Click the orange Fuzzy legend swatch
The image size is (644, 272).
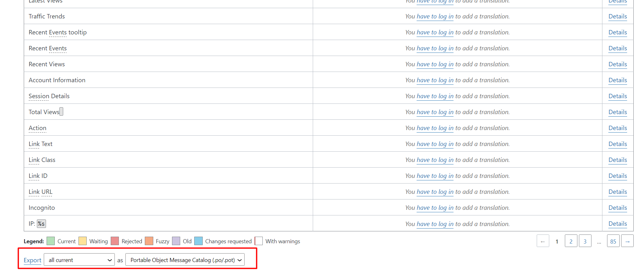coord(149,241)
